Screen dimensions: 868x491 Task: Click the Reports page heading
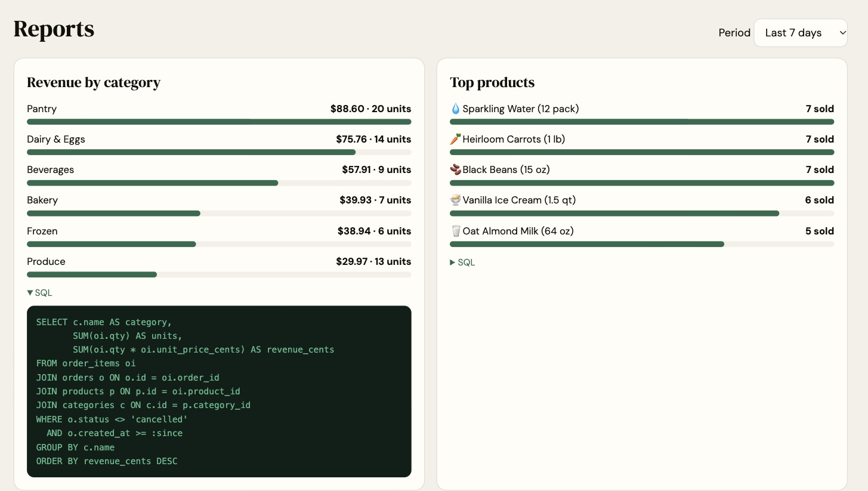pos(54,29)
